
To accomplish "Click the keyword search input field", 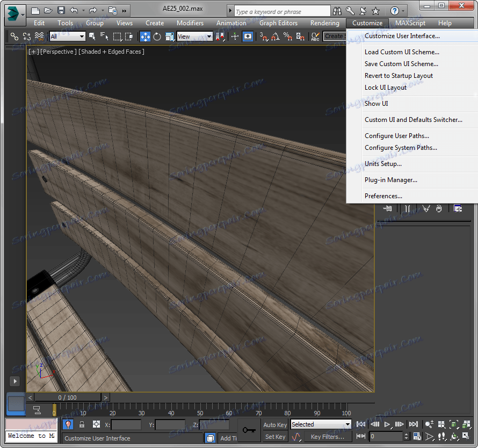I will [282, 11].
